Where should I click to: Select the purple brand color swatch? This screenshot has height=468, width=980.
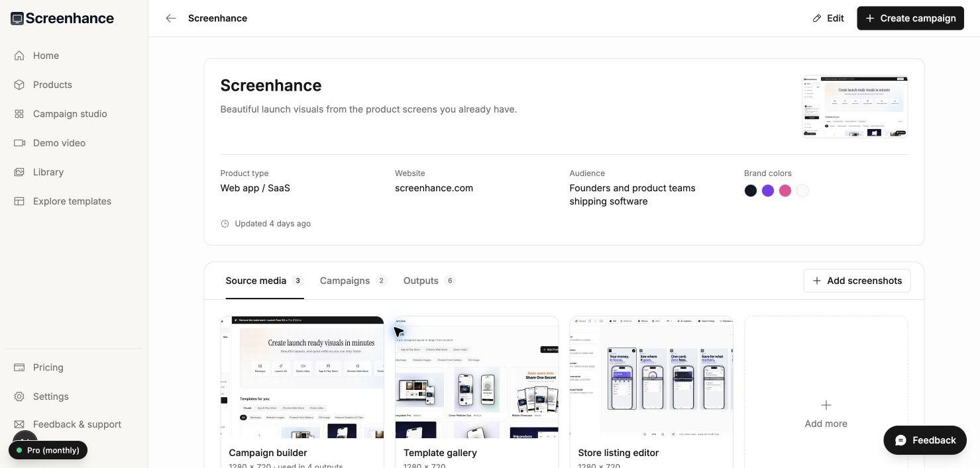click(768, 191)
